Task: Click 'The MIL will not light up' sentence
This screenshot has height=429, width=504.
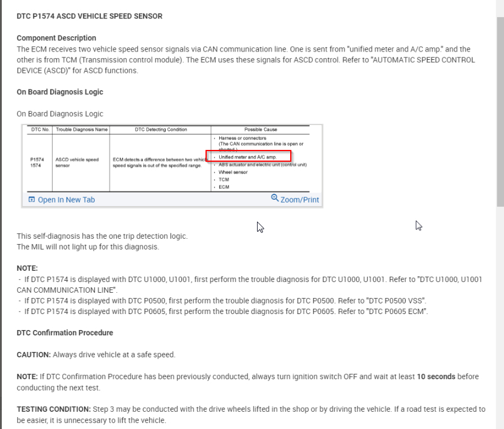Action: tap(88, 247)
